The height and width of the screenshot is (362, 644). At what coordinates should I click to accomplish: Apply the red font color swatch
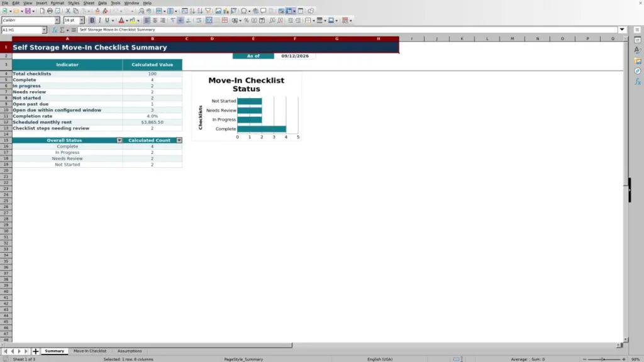point(121,20)
